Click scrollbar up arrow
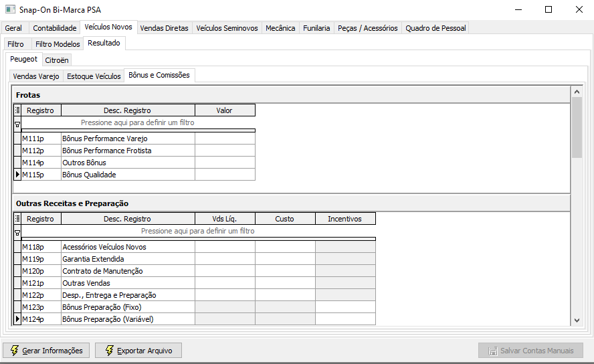This screenshot has height=364, width=594. pyautogui.click(x=577, y=92)
